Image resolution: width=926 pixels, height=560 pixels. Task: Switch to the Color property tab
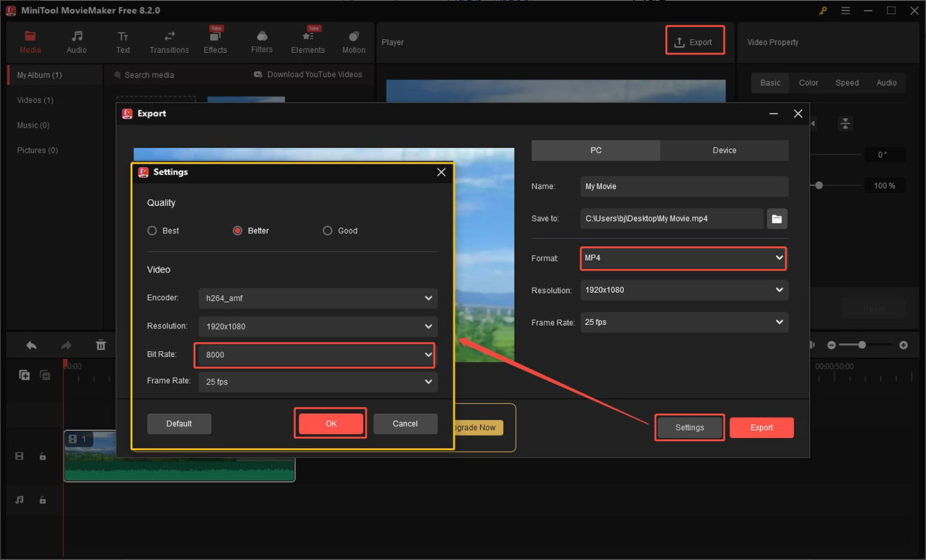[809, 82]
